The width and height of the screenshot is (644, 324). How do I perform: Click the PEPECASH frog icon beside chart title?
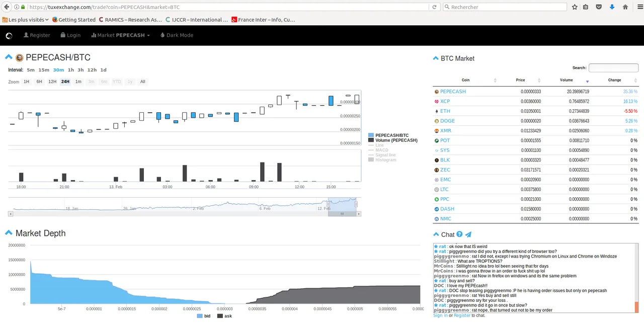coord(19,58)
